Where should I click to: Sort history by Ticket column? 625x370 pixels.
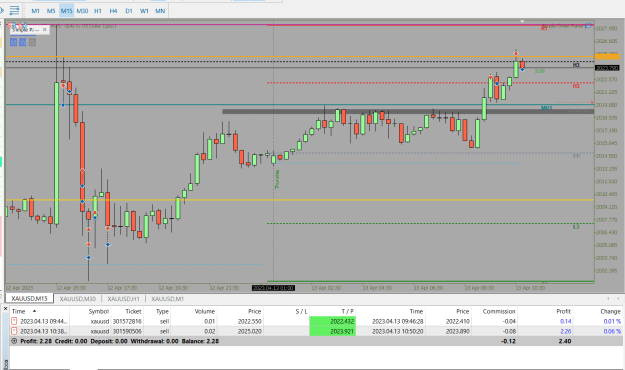click(133, 311)
